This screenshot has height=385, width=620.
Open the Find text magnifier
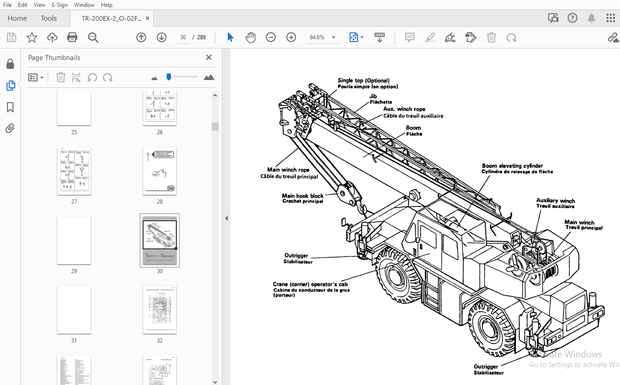(x=93, y=38)
